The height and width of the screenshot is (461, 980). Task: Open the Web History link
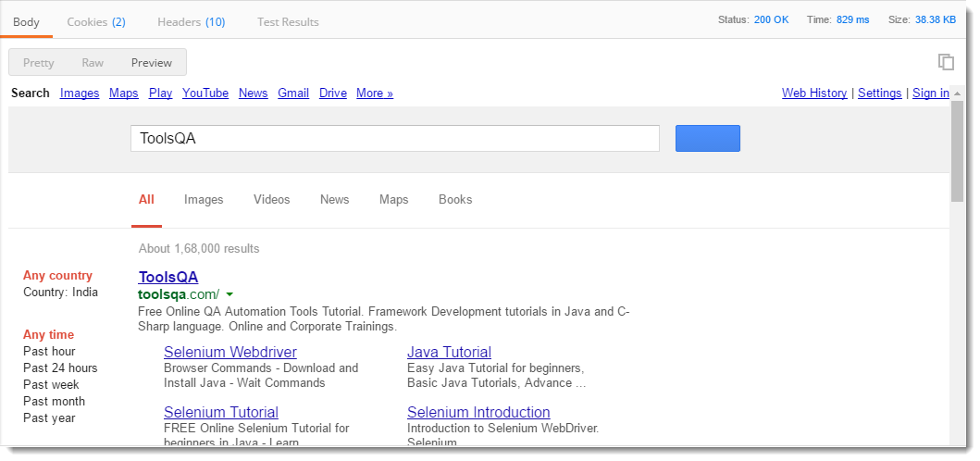pos(814,93)
